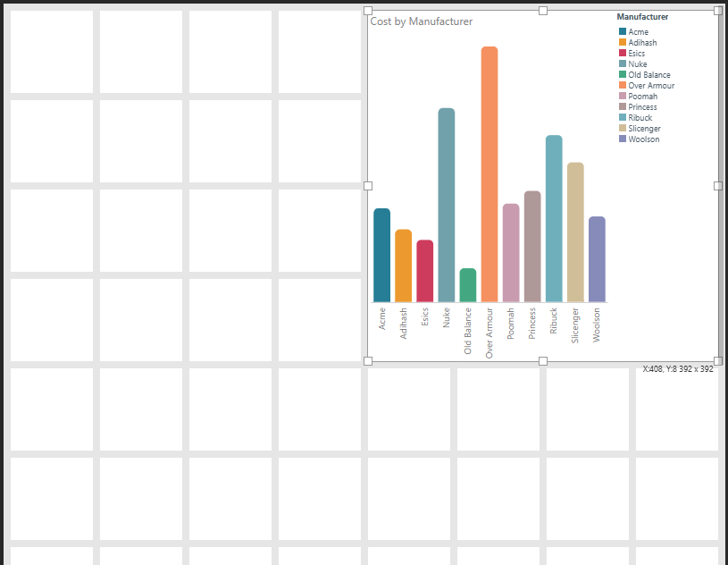Select the Ribuck teal bar
728x565 pixels.
pyautogui.click(x=554, y=218)
